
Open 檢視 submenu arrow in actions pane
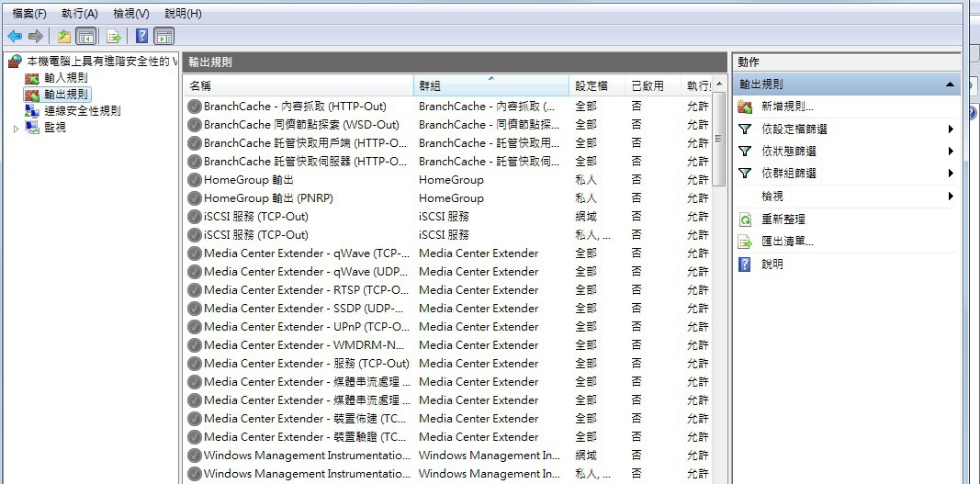(951, 197)
